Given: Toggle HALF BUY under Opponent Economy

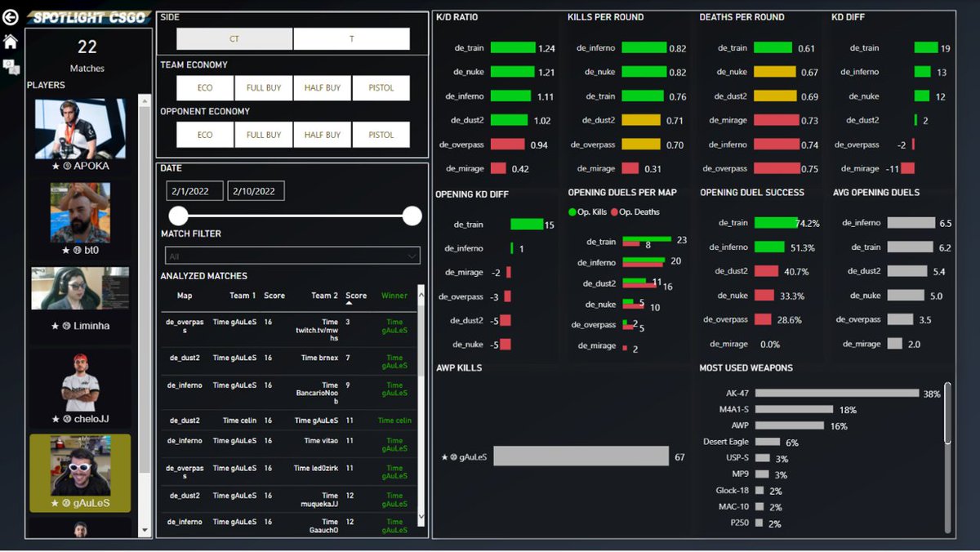Looking at the screenshot, I should [x=323, y=135].
